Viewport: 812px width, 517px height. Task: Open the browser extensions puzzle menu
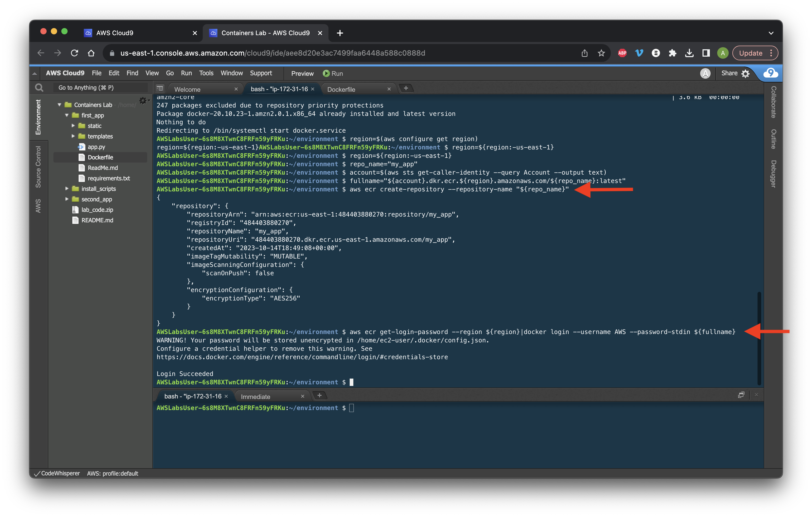point(672,53)
